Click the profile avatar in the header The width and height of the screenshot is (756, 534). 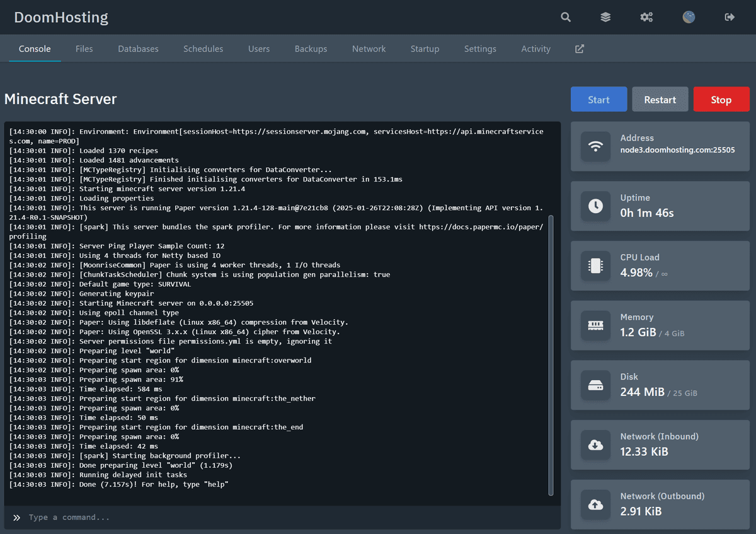[689, 17]
